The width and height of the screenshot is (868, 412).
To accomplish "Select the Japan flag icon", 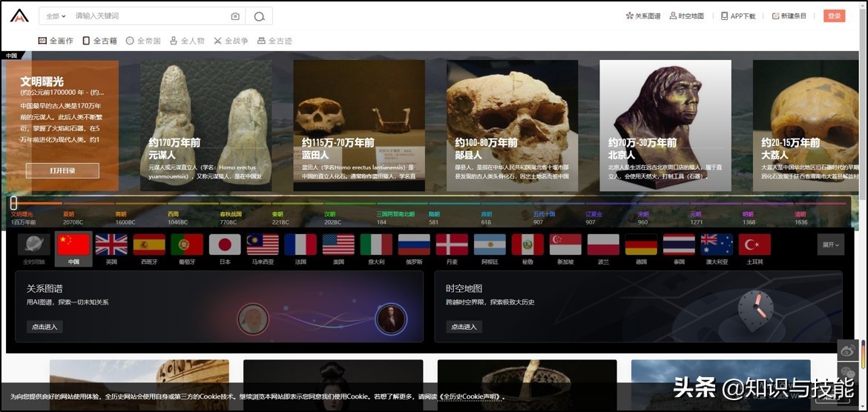I will (224, 245).
